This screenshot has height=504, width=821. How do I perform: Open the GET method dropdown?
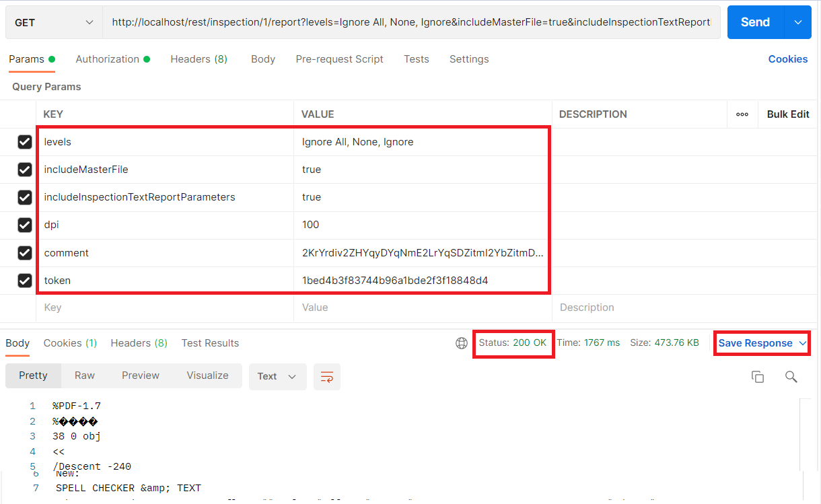(x=54, y=22)
